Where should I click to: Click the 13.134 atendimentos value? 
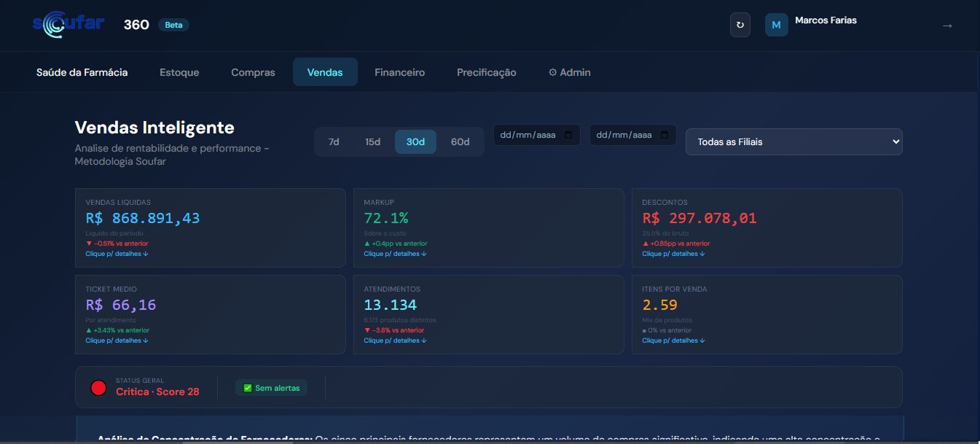point(391,305)
